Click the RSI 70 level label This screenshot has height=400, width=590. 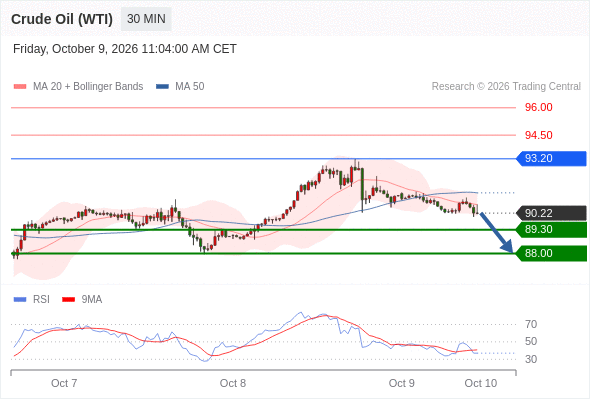pos(531,324)
